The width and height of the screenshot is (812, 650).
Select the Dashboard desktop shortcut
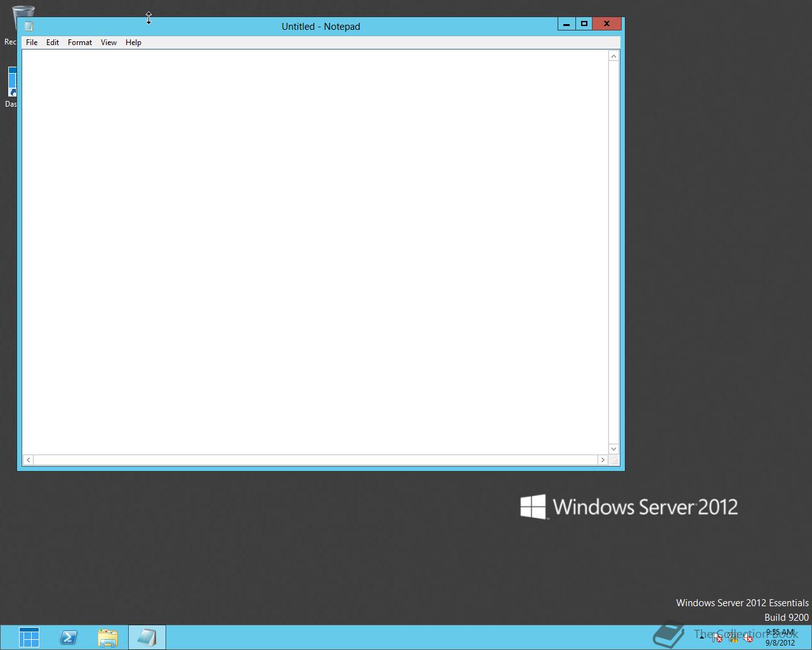(x=11, y=86)
